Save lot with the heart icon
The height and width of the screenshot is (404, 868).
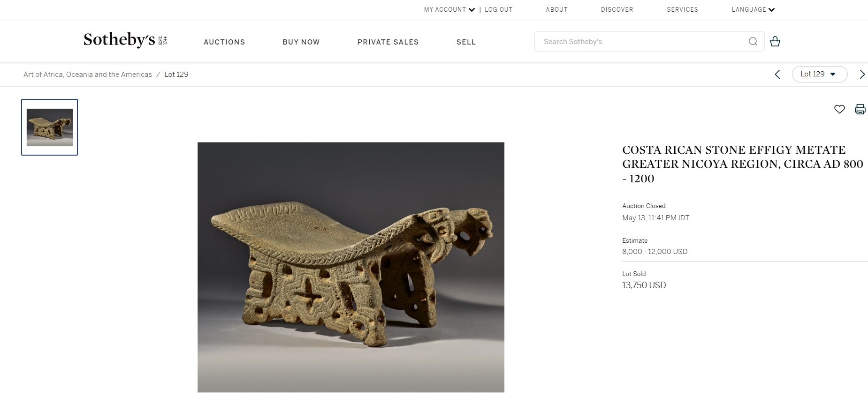click(839, 109)
